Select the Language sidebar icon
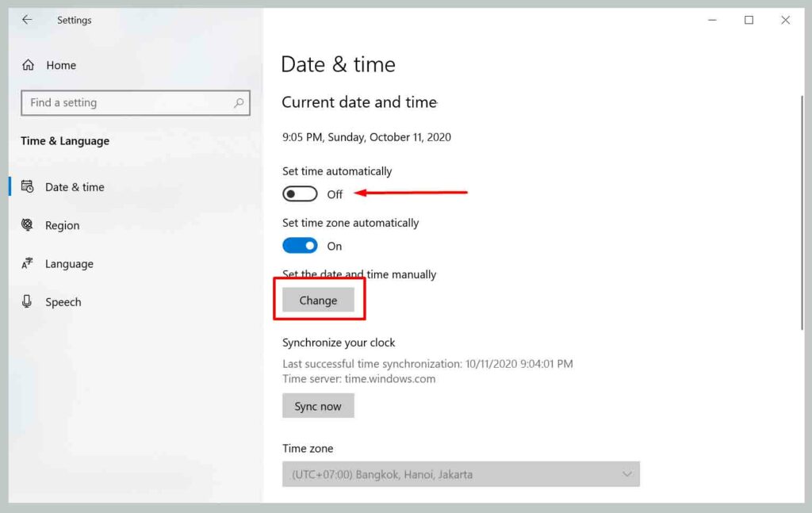This screenshot has height=513, width=812. (29, 263)
